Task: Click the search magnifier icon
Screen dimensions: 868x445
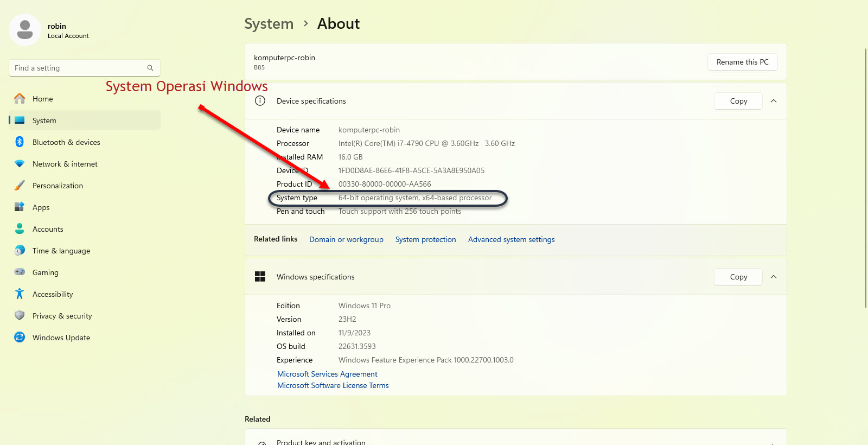Action: 150,68
